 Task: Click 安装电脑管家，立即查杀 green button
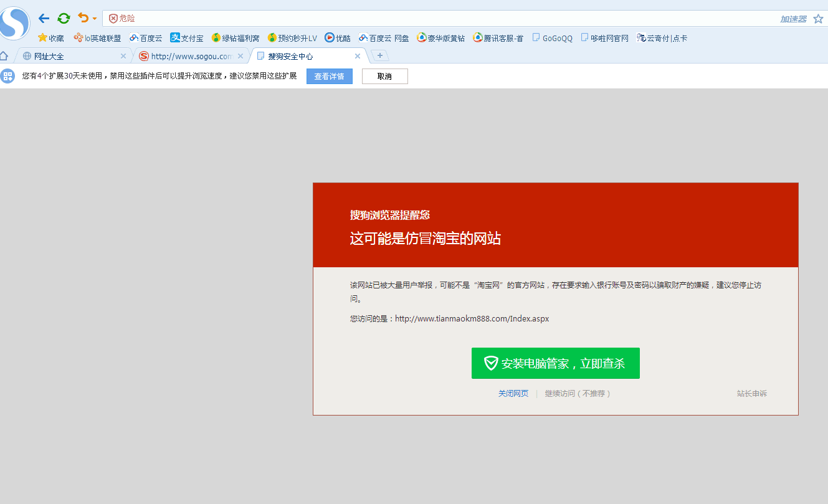point(555,363)
